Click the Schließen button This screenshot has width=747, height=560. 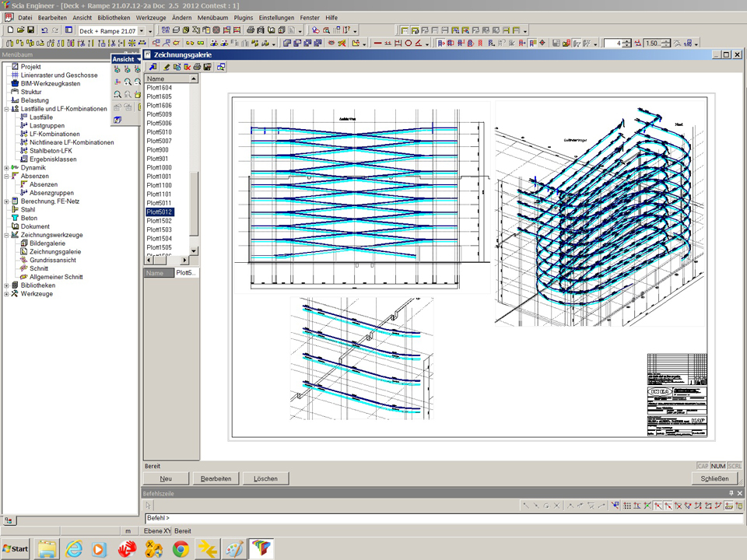click(714, 478)
